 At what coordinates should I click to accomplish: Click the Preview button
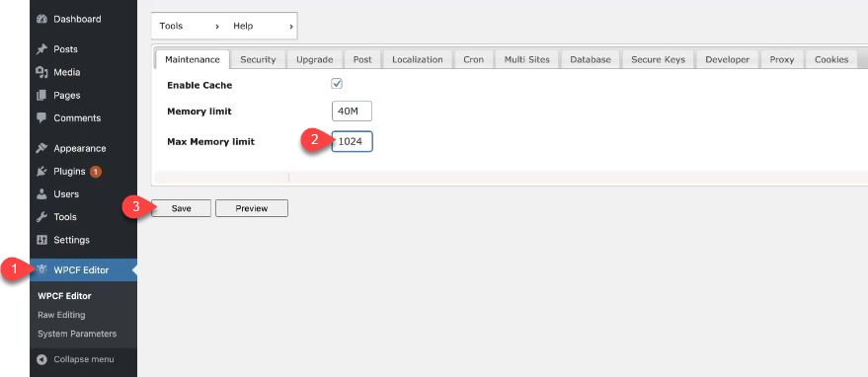[252, 208]
